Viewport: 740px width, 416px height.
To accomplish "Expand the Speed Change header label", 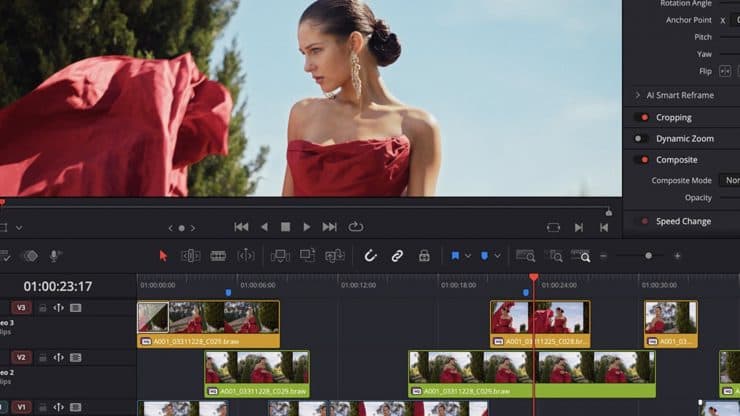I will (683, 221).
